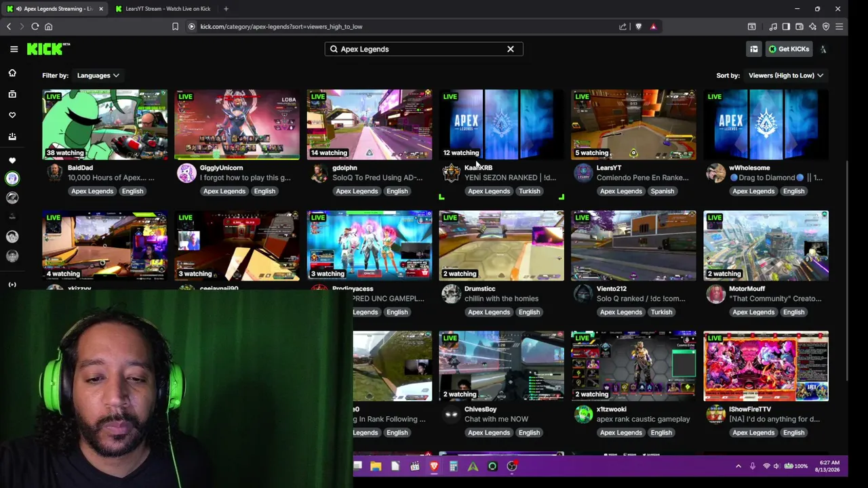Screen dimensions: 868x488
Task: Open the Kick gift shop icon
Action: pos(754,49)
